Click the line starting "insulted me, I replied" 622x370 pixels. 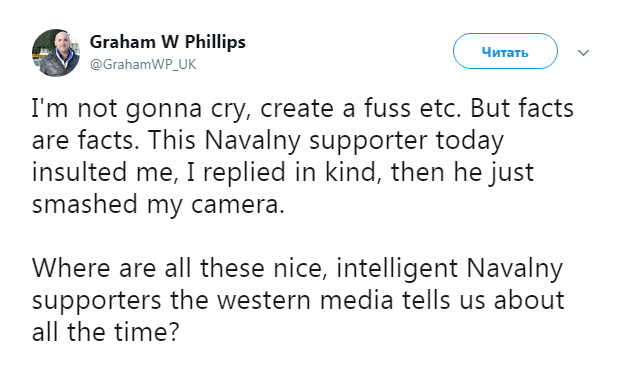point(283,173)
